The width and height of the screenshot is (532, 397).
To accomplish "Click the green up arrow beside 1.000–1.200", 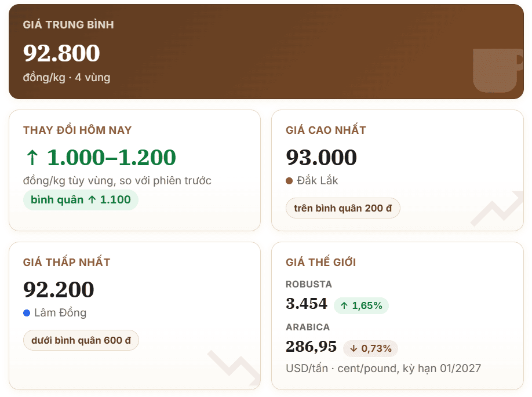I will pyautogui.click(x=32, y=158).
